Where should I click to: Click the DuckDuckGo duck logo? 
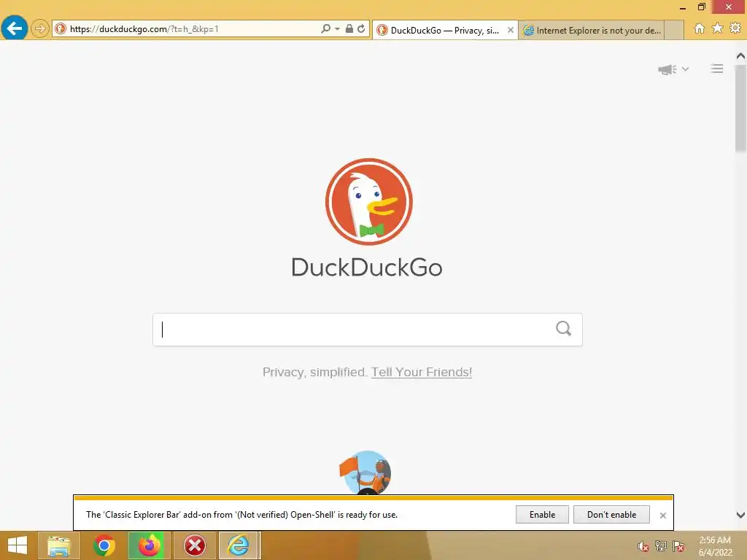tap(368, 202)
